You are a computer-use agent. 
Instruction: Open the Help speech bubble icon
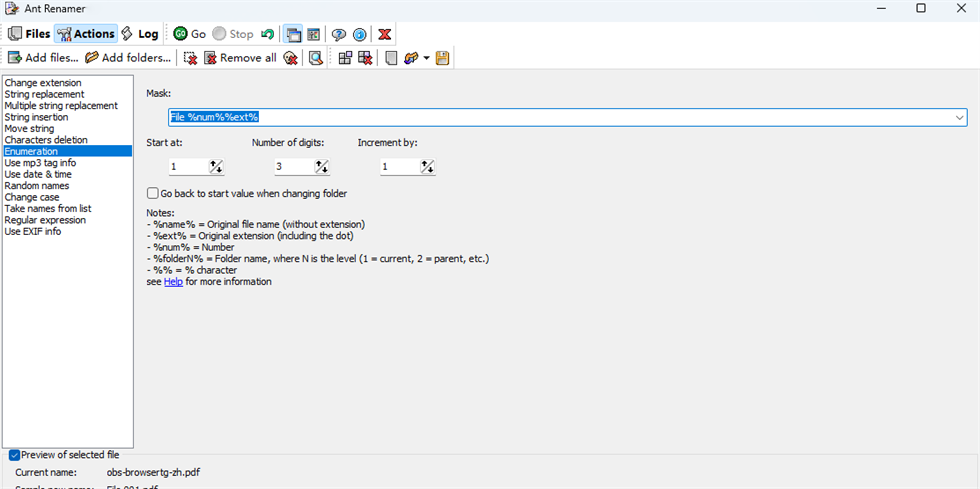coord(339,34)
